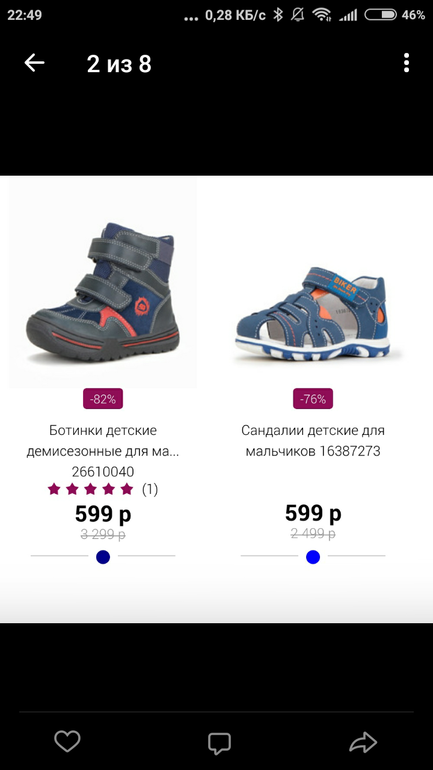Screen dimensions: 433x770
Task: Tap the muted bell notification icon
Action: click(298, 15)
